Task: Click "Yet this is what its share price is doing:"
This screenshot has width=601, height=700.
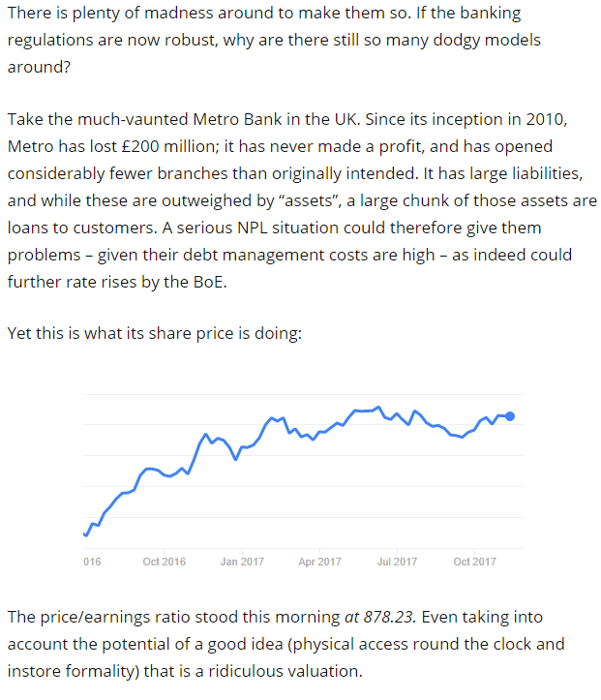Action: (x=155, y=334)
